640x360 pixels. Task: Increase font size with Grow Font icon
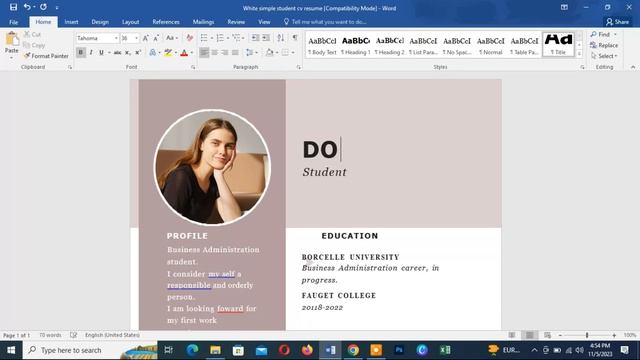point(146,38)
